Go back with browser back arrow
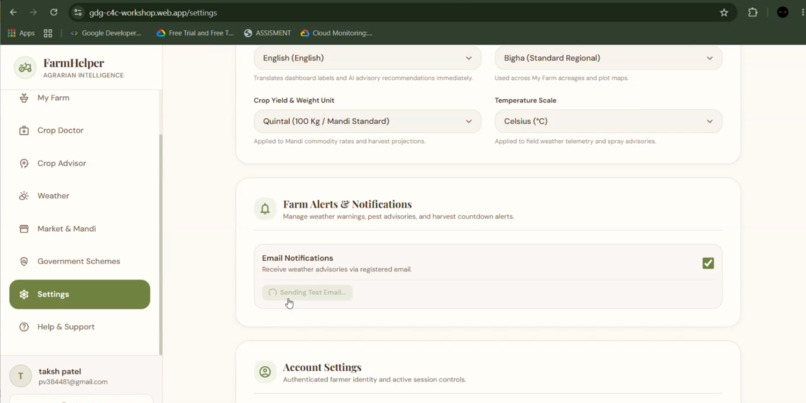The height and width of the screenshot is (403, 806). (x=13, y=12)
